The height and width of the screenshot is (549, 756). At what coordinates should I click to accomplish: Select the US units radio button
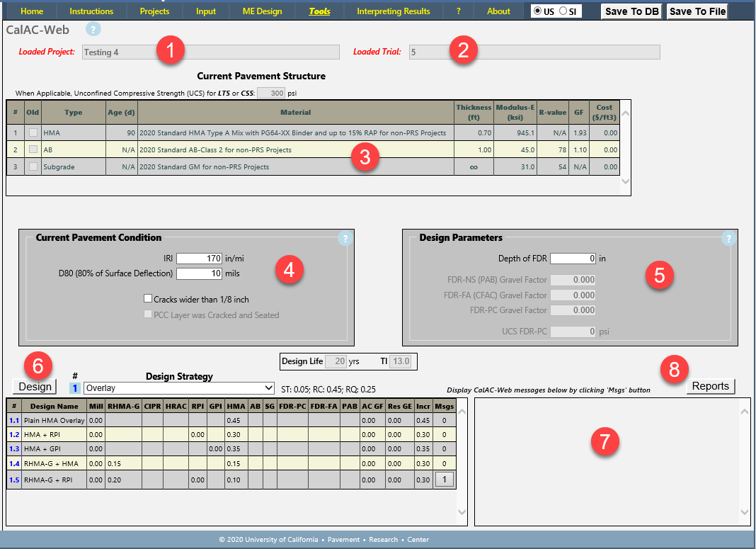[539, 11]
